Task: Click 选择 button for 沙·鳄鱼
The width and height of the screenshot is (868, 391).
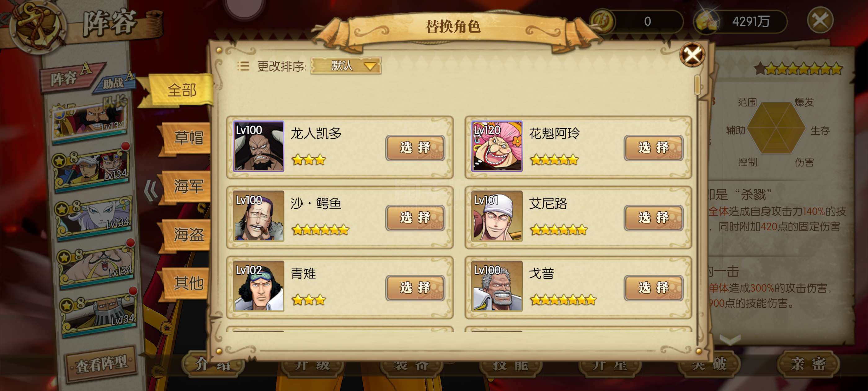Action: tap(415, 218)
